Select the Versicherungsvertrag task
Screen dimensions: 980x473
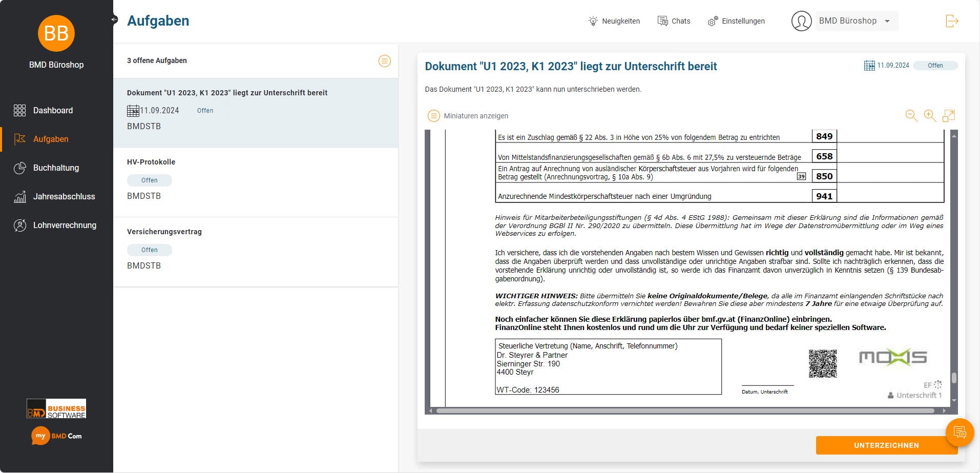tap(256, 252)
